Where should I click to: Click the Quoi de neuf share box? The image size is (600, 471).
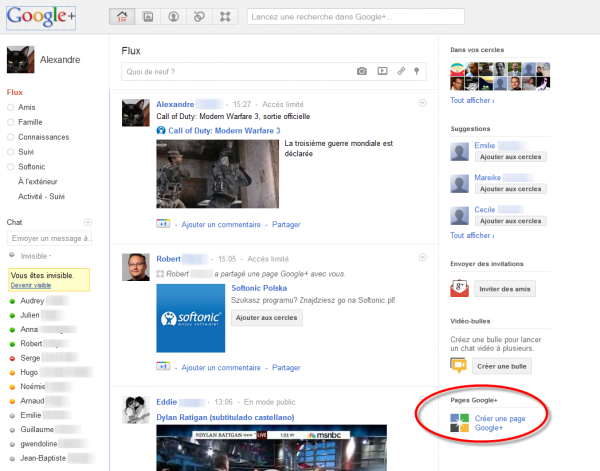click(x=274, y=72)
